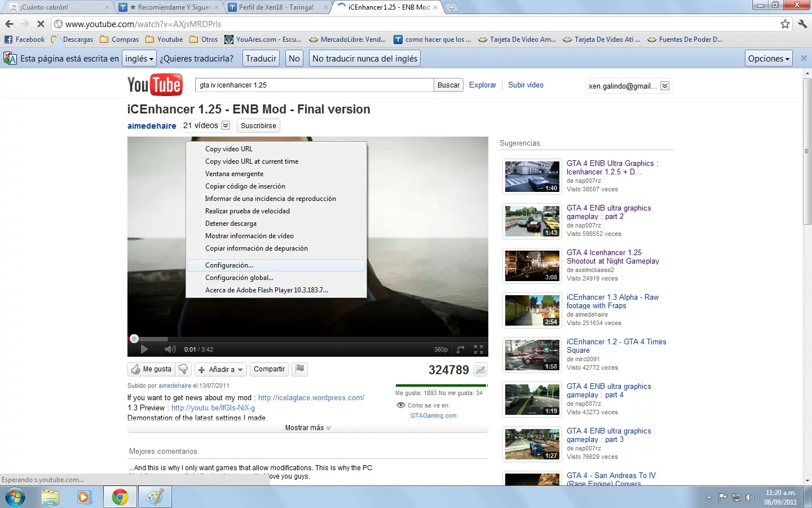
Task: Flag the video with flag icon
Action: 300,369
